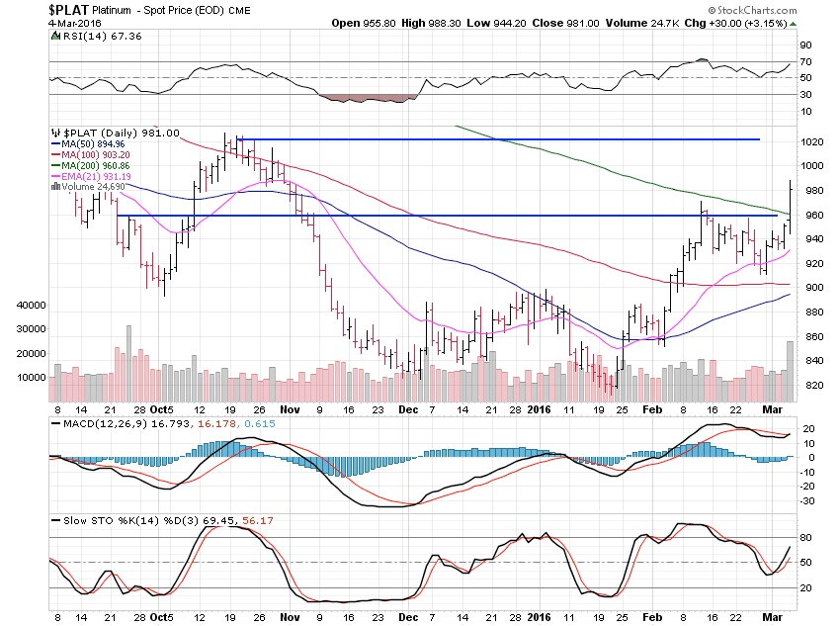840x626 pixels.
Task: Click the 'Volume 24.7K' header value
Action: tap(643, 23)
